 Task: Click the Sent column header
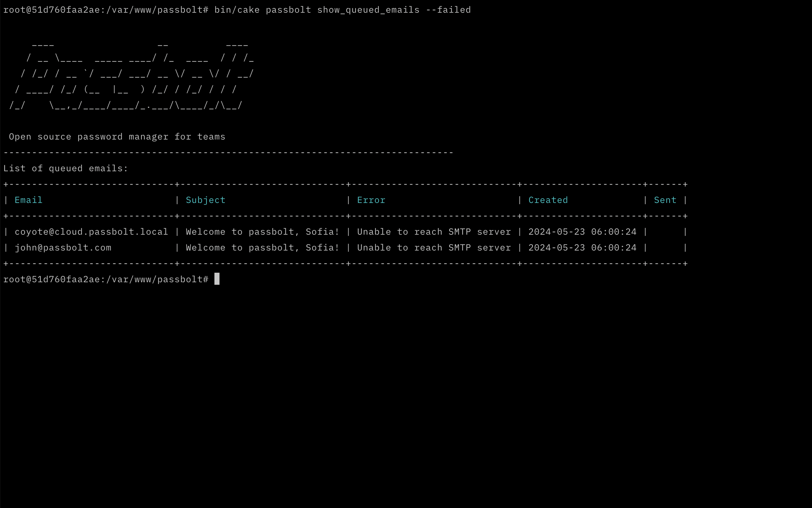665,200
